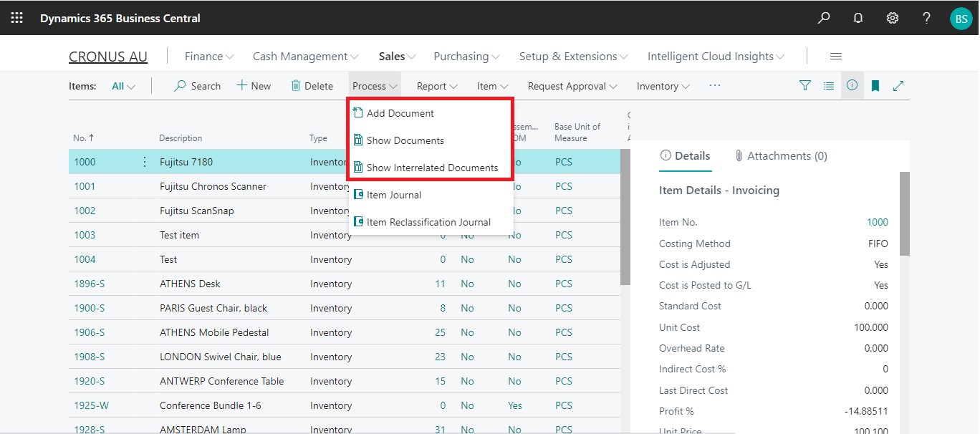
Task: Open the filter pane funnel icon
Action: click(805, 86)
